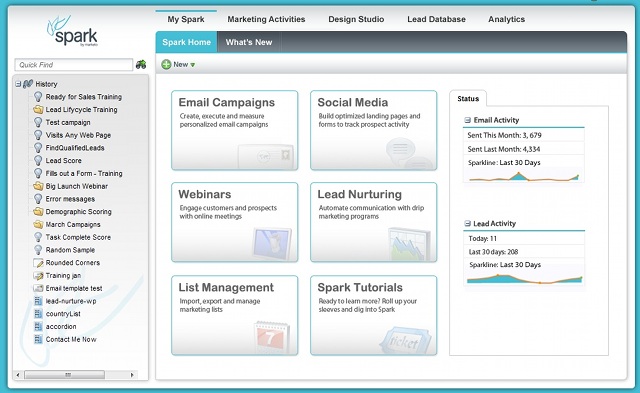Open the Spark Tutorials tile
The image size is (640, 393).
[x=373, y=315]
